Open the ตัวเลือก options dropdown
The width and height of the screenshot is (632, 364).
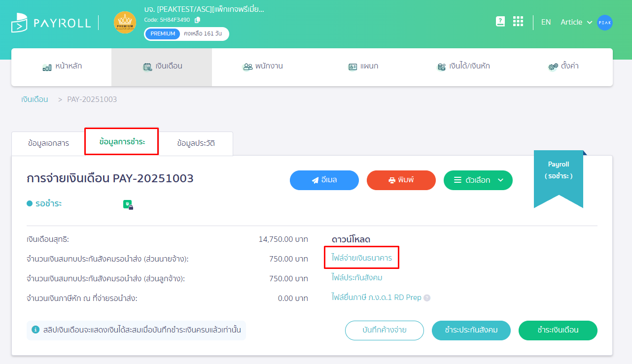tap(478, 180)
